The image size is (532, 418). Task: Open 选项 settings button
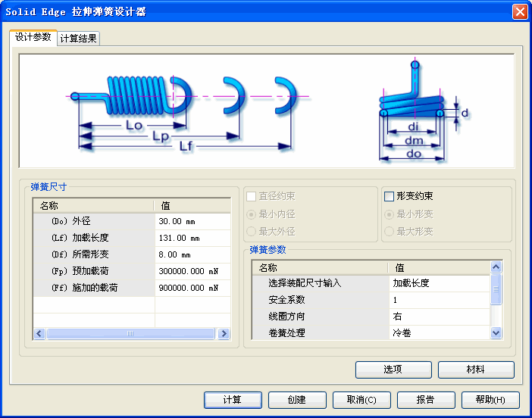(x=393, y=370)
